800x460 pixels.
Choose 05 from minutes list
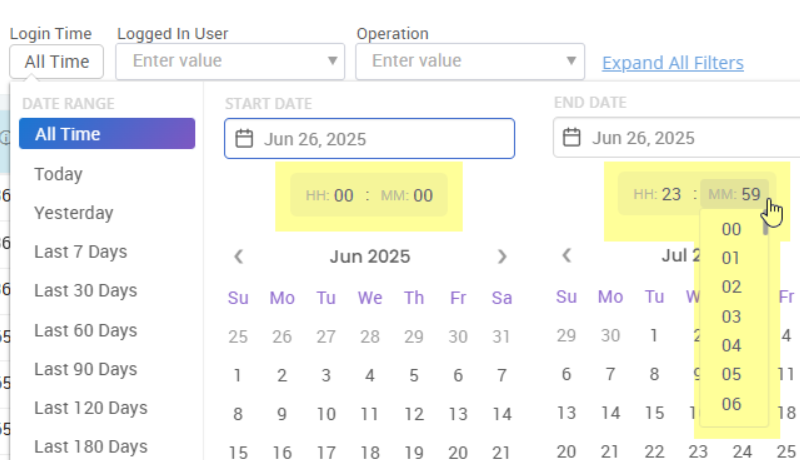[732, 375]
